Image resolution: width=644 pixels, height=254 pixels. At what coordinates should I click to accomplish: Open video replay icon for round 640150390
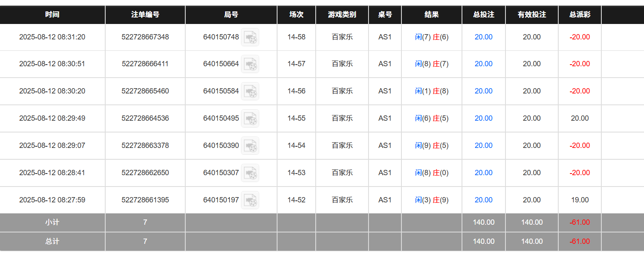pos(250,146)
